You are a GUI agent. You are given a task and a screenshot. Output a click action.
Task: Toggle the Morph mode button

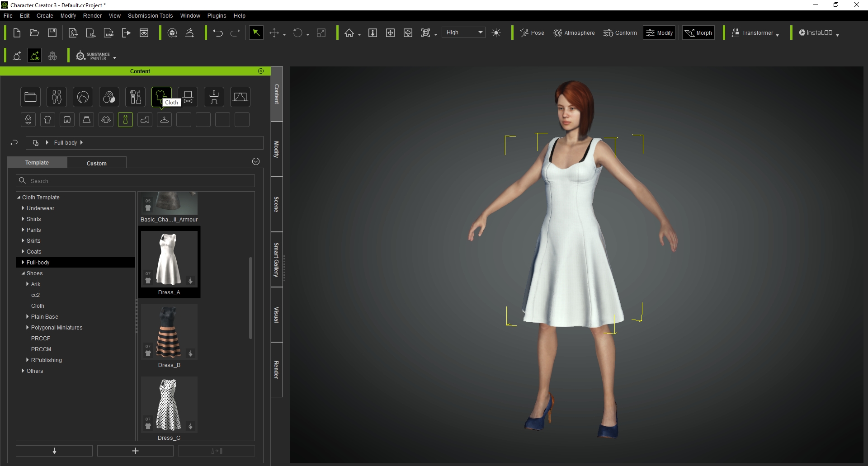(698, 33)
